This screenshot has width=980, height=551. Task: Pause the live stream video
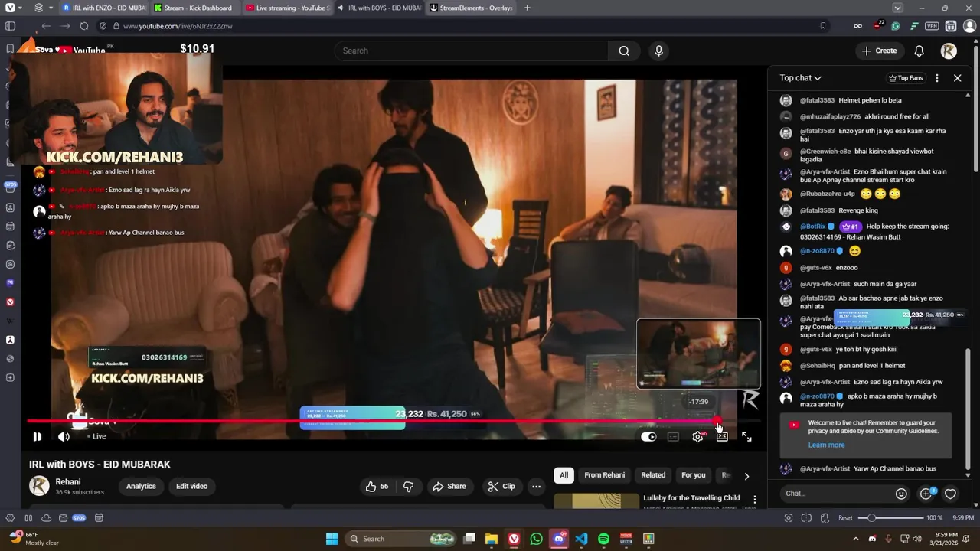coord(37,437)
